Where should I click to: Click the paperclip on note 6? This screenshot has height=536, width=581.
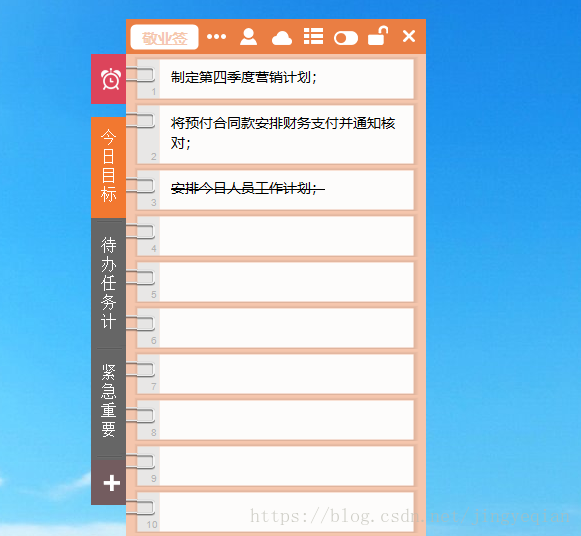(140, 323)
